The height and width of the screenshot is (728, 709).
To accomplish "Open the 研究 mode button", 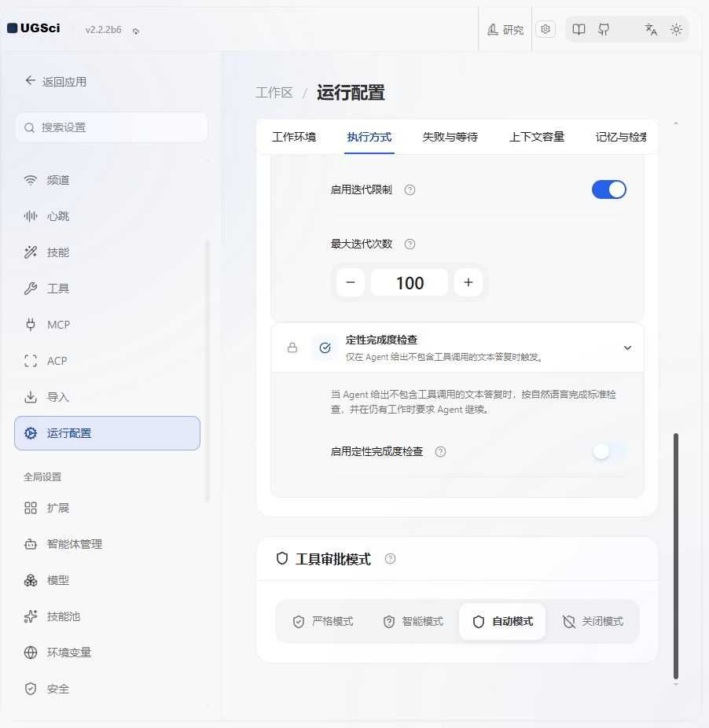I will point(505,30).
